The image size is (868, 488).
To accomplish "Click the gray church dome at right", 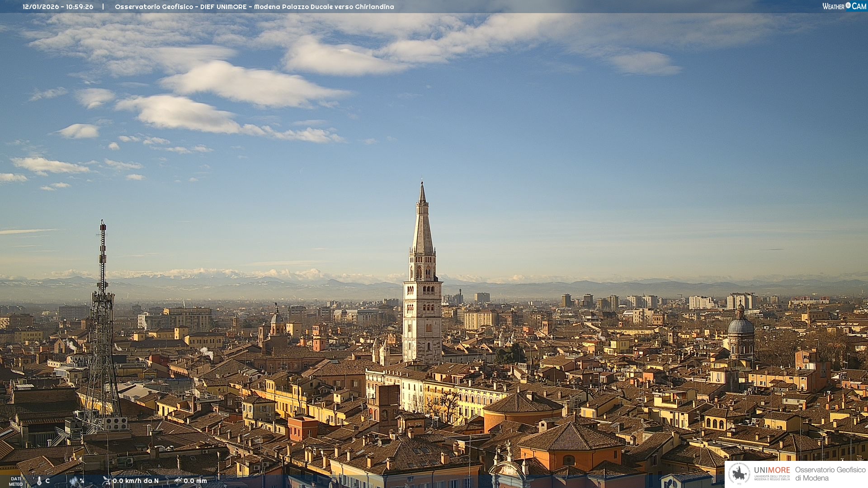I will point(741,326).
